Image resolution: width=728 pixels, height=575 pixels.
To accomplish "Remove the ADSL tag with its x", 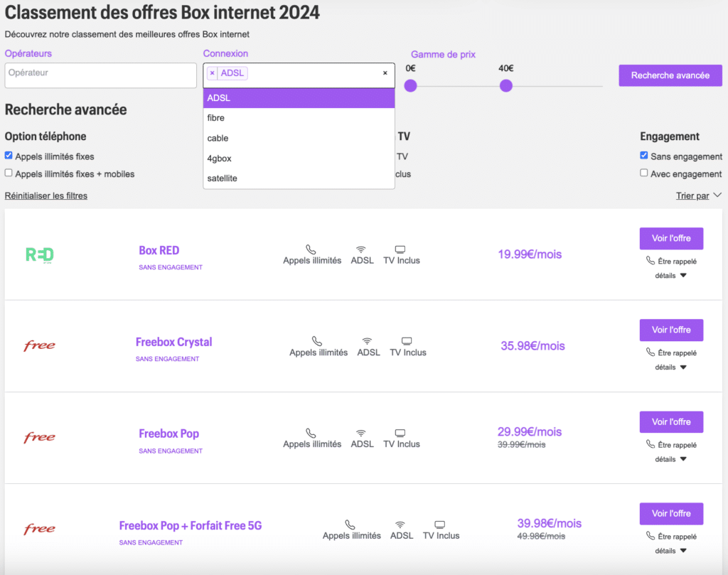I will 212,73.
